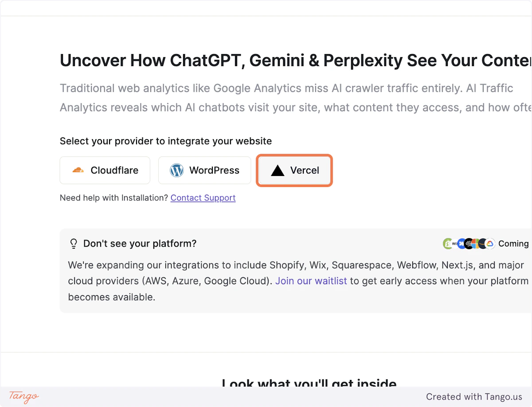Click the lightbulb icon next to the platform question
532x407 pixels.
click(x=74, y=243)
